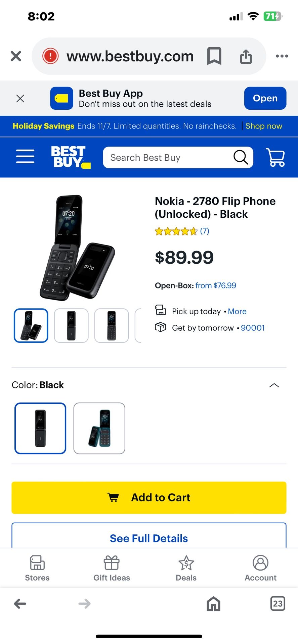This screenshot has width=298, height=644.
Task: Open the browser tabs switcher
Action: pos(278,604)
